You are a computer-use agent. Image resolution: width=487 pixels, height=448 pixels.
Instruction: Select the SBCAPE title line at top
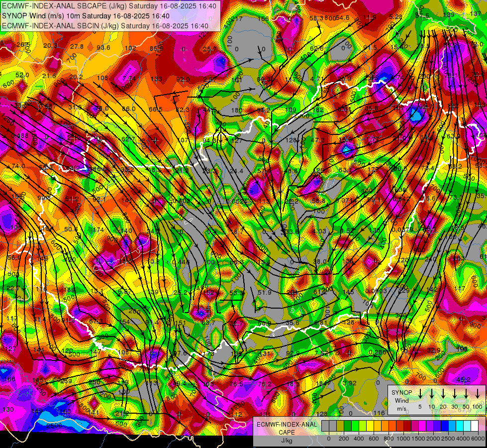(x=109, y=6)
